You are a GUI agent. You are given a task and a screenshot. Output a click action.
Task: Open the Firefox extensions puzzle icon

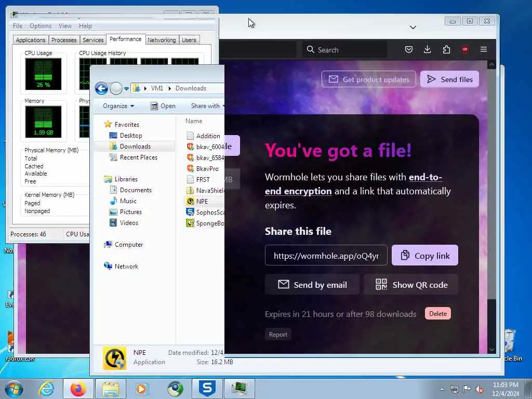click(x=446, y=49)
